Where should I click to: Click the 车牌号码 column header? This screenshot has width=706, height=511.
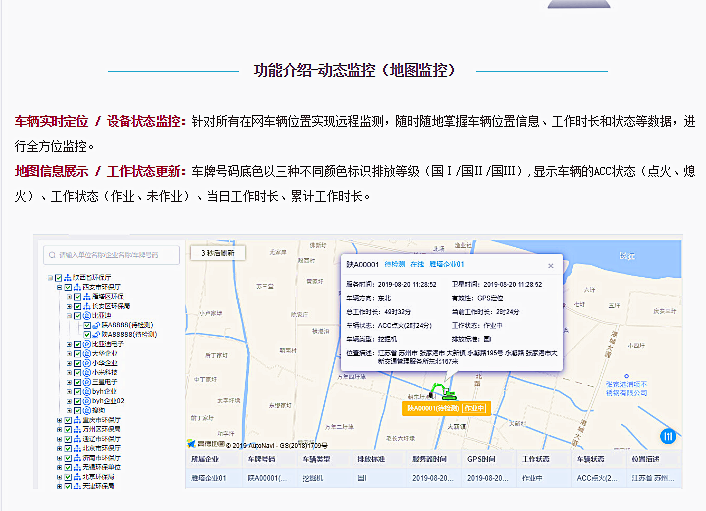click(262, 460)
